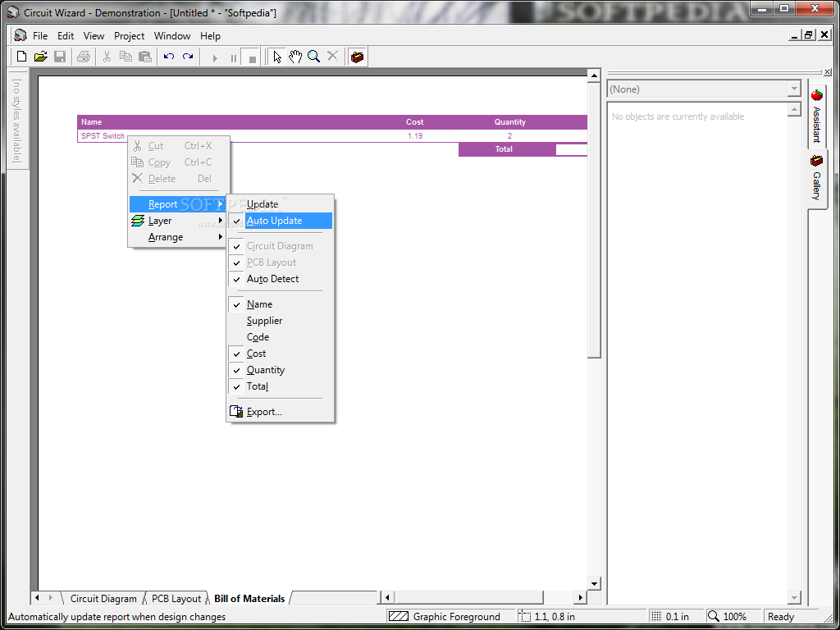840x630 pixels.
Task: Click the sheet tabs scroll-left arrow
Action: [37, 597]
